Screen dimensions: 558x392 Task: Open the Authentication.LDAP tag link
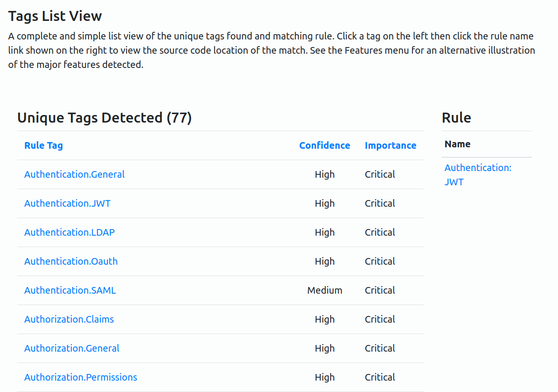click(69, 232)
